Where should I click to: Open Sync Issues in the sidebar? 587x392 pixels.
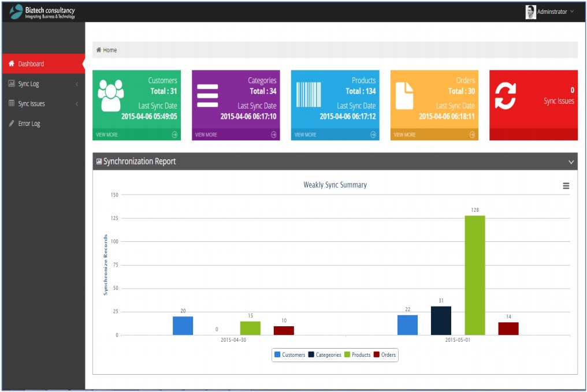pyautogui.click(x=43, y=103)
